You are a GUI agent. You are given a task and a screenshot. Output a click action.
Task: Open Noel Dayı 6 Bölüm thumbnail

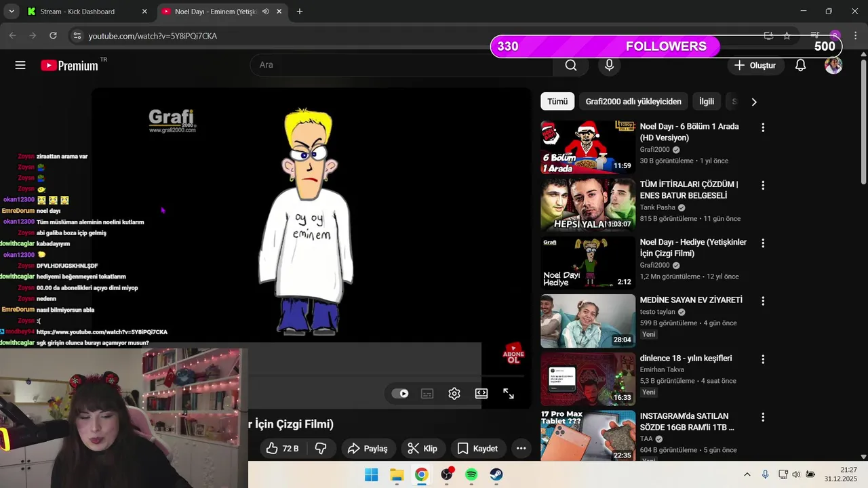pos(588,147)
